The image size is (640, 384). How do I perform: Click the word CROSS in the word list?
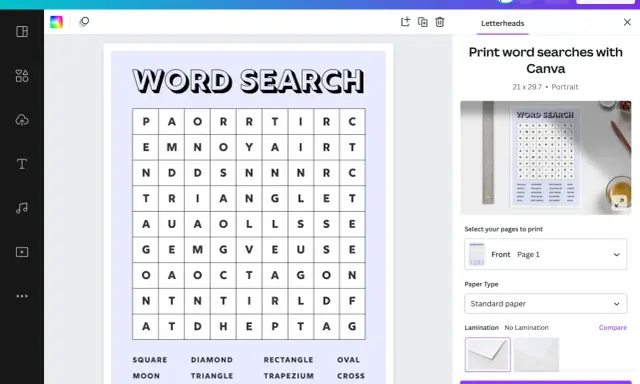[x=351, y=376]
